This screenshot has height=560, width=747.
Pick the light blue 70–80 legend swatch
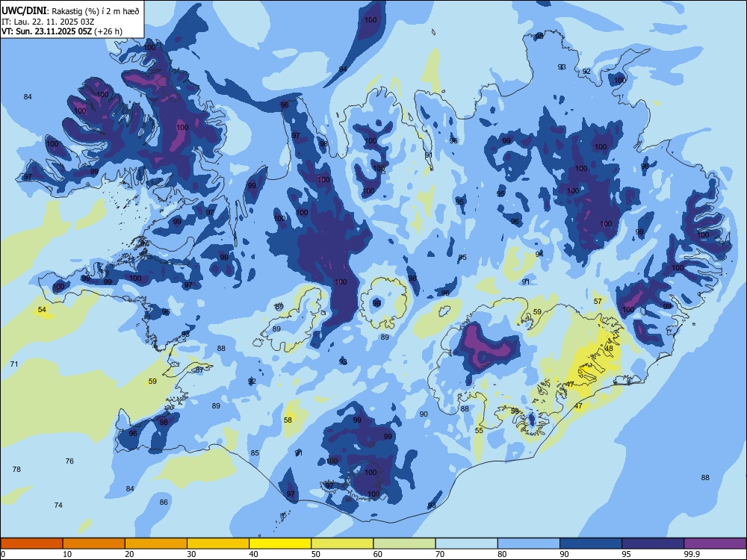pyautogui.click(x=466, y=544)
